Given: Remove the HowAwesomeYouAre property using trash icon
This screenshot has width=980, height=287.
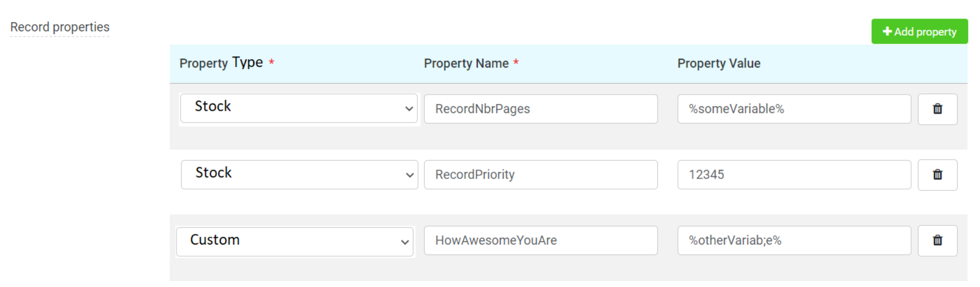Looking at the screenshot, I should (x=937, y=241).
